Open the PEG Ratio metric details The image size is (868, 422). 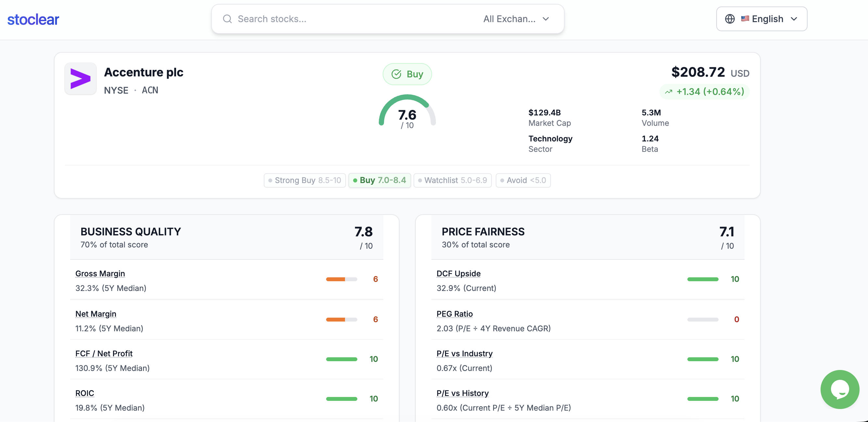(x=454, y=314)
